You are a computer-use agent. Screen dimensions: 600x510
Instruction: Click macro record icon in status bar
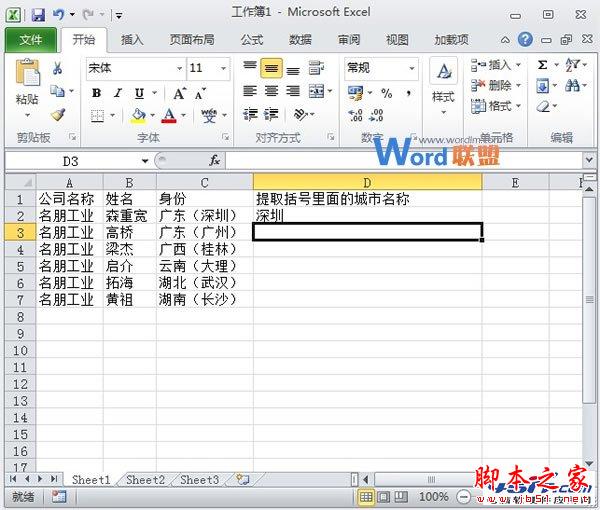click(x=59, y=496)
